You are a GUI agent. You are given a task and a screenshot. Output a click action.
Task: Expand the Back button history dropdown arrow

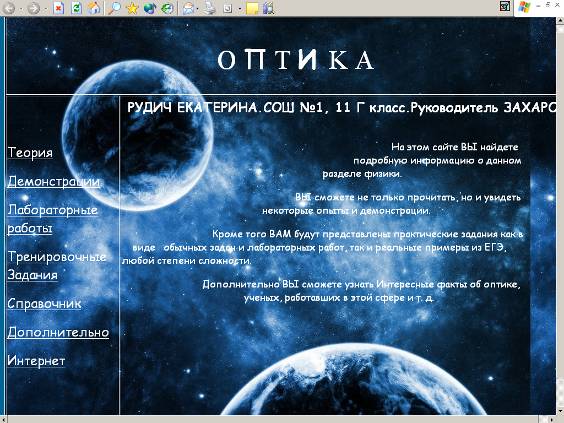pyautogui.click(x=21, y=9)
